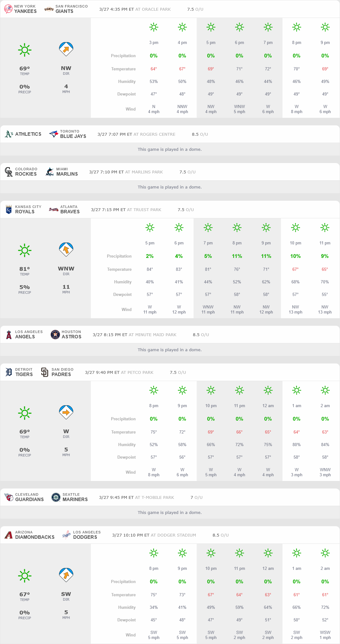
Task: Click the Kansas City Royals logo
Action: (9, 210)
